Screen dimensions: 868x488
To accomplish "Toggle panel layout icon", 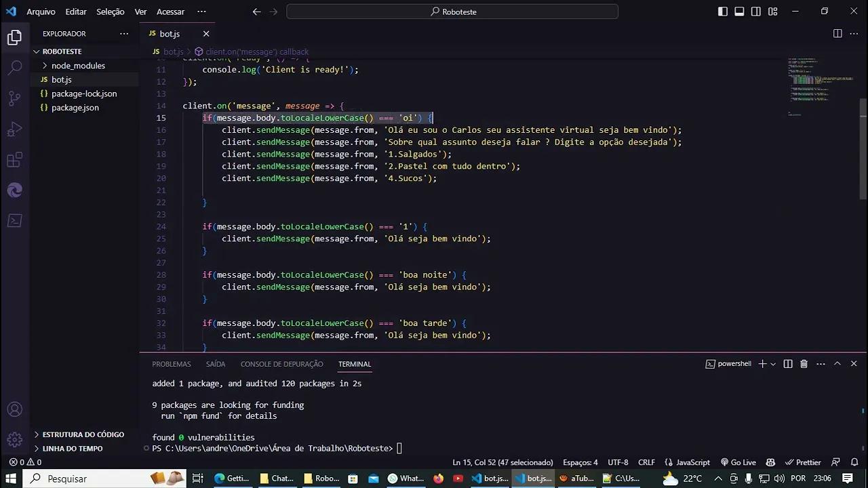I will click(739, 12).
